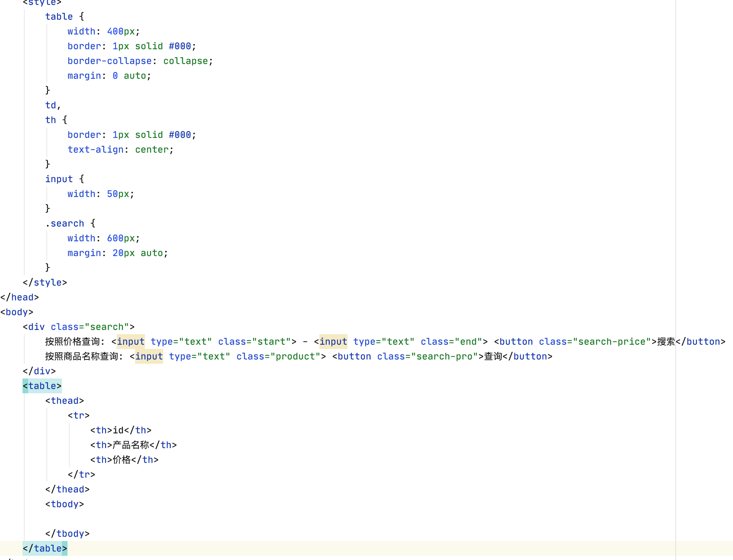
Task: Click the closing </style> tag
Action: click(x=45, y=282)
